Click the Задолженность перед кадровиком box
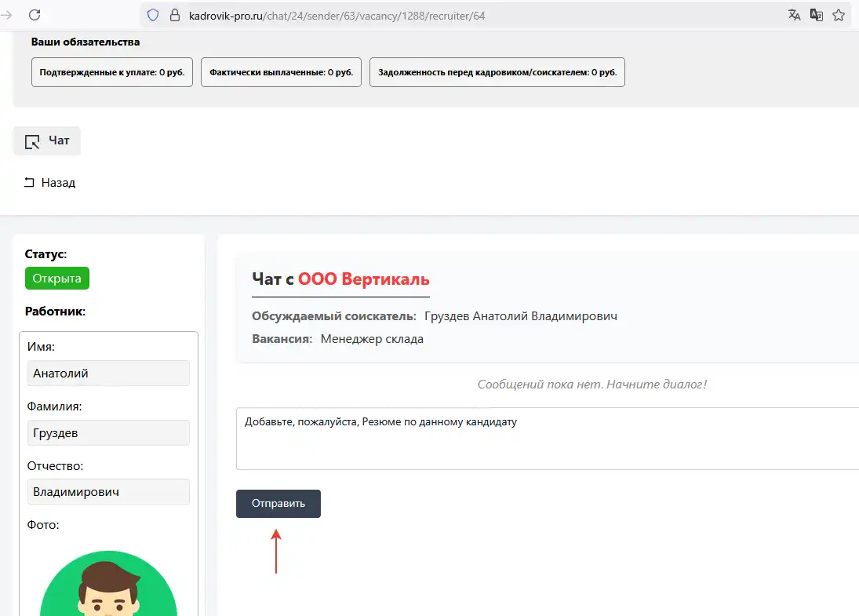This screenshot has height=616, width=859. tap(497, 72)
